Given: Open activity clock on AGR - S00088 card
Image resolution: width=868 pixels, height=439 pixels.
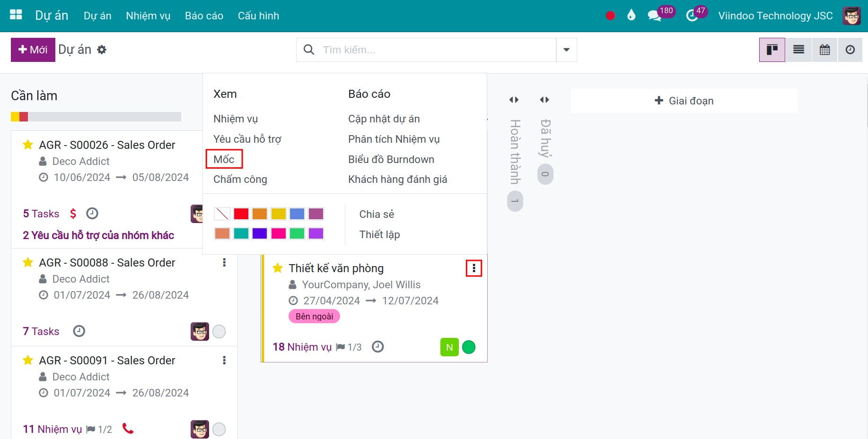Looking at the screenshot, I should pos(79,331).
